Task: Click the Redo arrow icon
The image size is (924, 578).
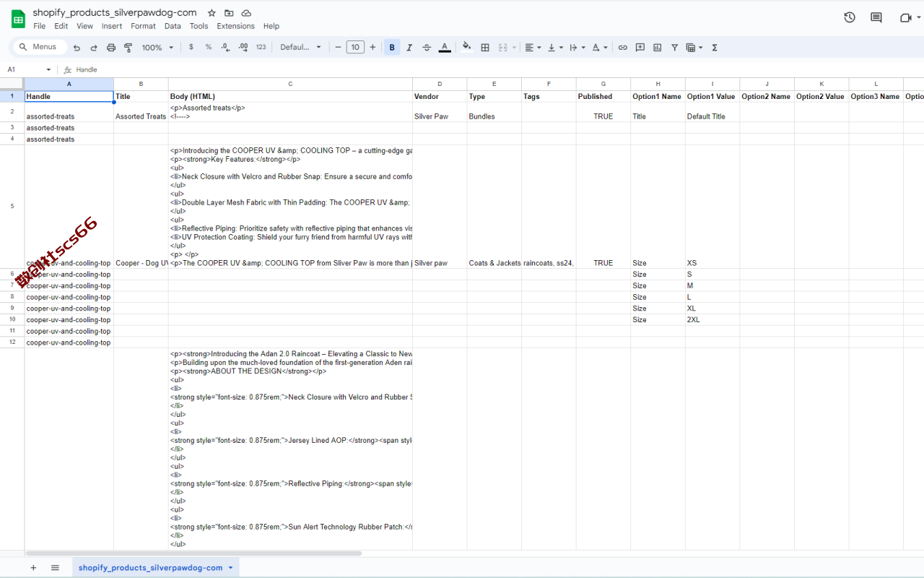Action: pos(94,48)
